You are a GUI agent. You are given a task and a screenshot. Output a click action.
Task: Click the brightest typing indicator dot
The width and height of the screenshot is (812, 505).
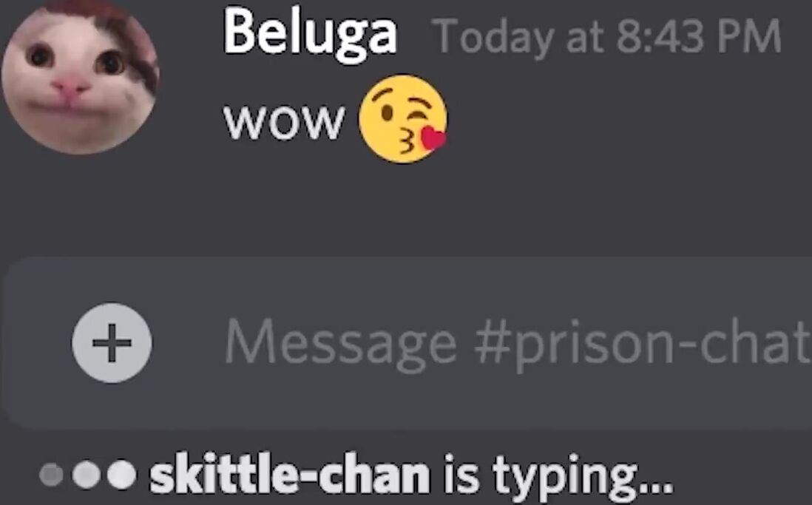pos(122,474)
